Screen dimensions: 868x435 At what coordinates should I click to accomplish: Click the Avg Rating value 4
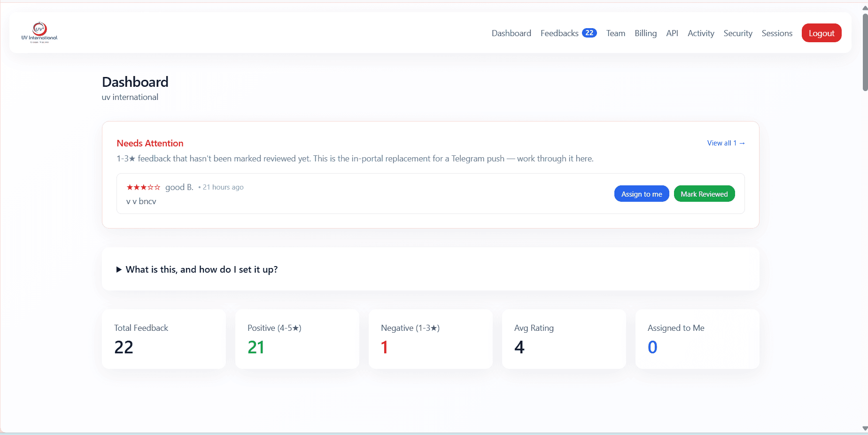click(519, 347)
